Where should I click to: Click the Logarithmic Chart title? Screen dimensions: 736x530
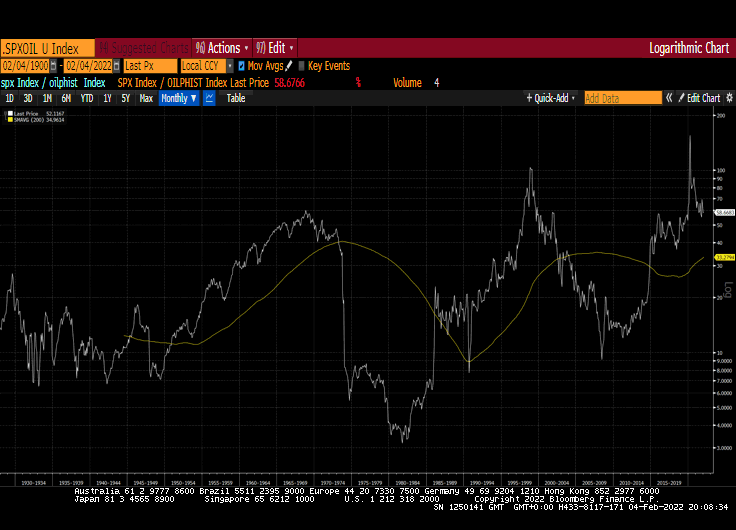tap(689, 48)
